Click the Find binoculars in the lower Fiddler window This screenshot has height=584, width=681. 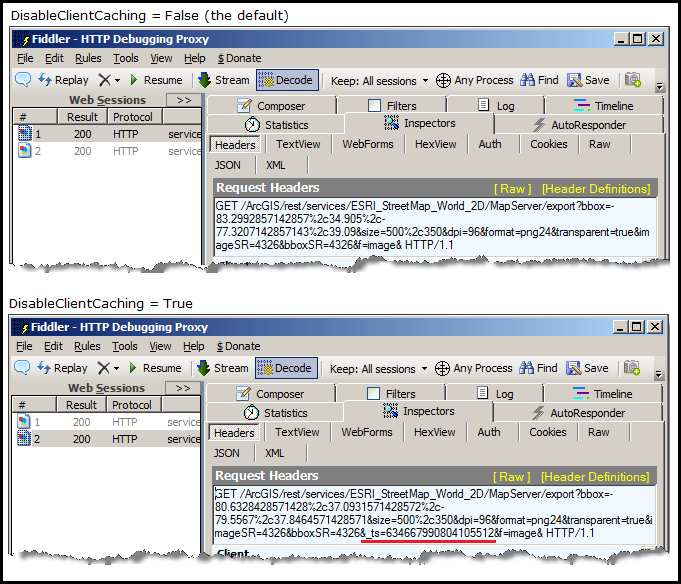pos(537,368)
